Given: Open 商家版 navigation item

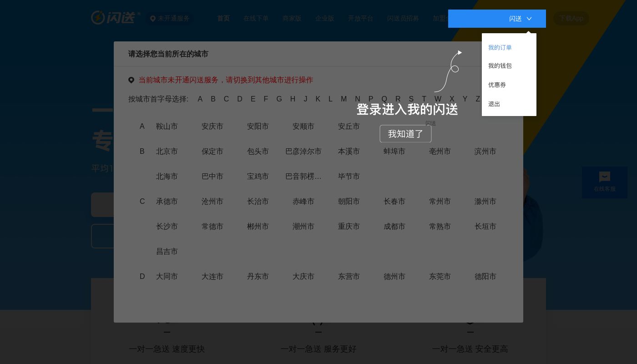Looking at the screenshot, I should tap(292, 18).
